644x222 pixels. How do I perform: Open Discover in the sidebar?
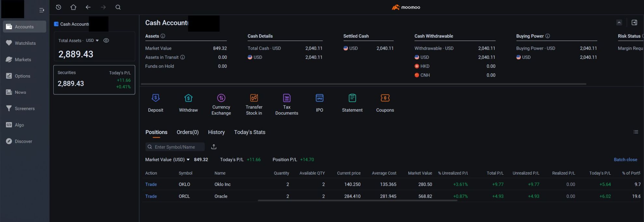[24, 141]
